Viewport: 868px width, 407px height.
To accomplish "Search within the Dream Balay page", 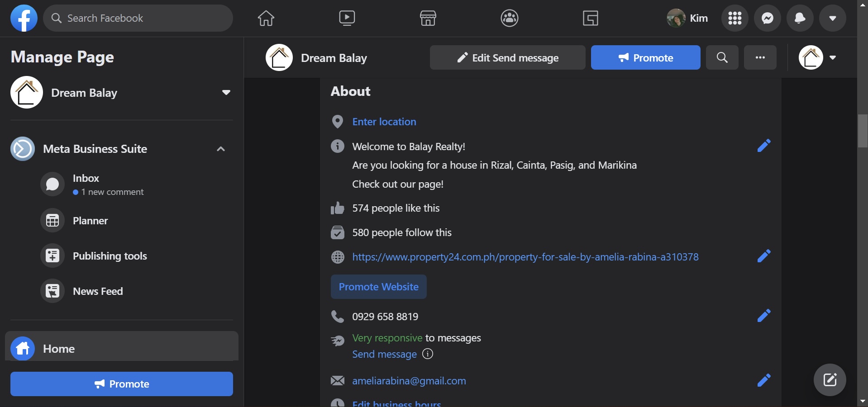I will pyautogui.click(x=722, y=57).
